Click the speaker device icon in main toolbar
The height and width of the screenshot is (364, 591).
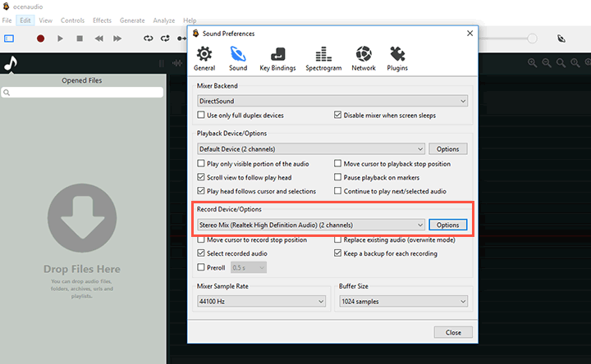point(561,39)
